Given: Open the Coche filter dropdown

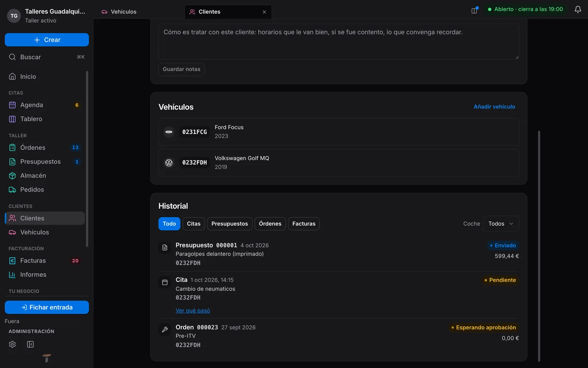Looking at the screenshot, I should coord(501,224).
